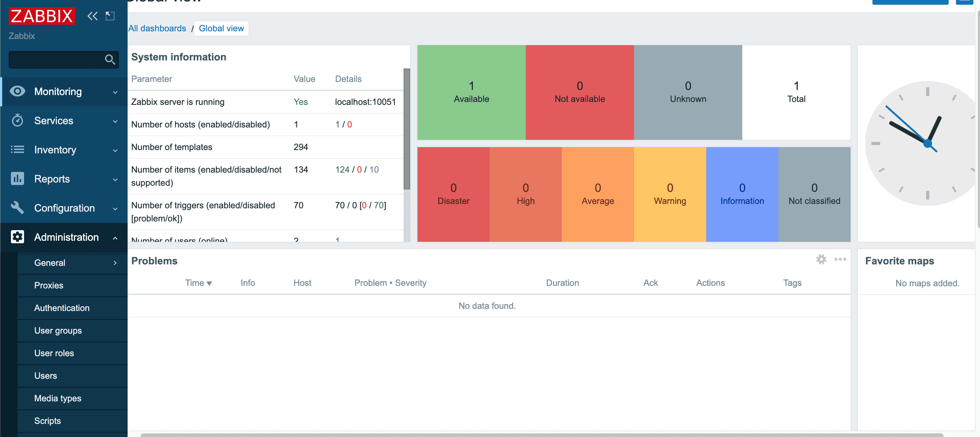Click the Available hosts green tile
Viewport: 980px width, 437px height.
coord(471,92)
